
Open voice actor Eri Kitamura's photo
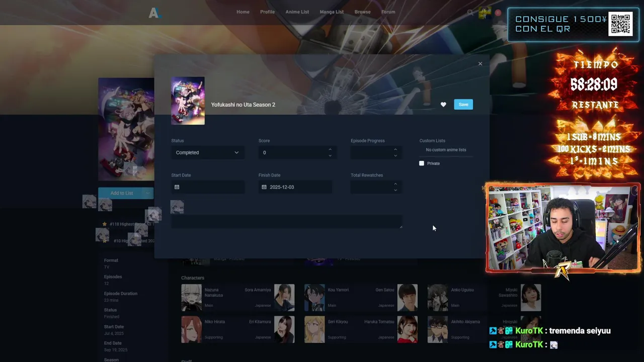pyautogui.click(x=284, y=329)
